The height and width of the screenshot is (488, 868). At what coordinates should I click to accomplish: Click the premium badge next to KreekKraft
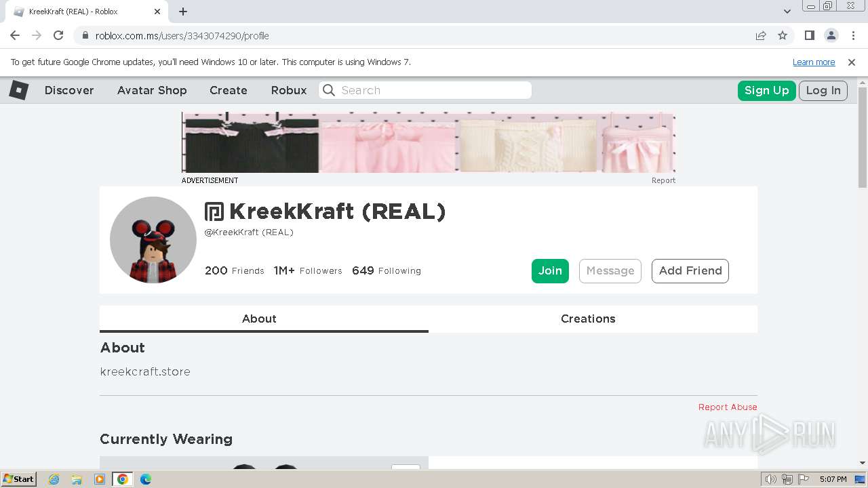tap(214, 211)
